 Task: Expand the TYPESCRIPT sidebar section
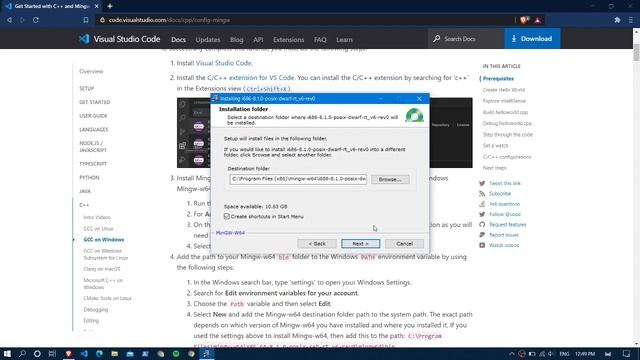coord(93,164)
